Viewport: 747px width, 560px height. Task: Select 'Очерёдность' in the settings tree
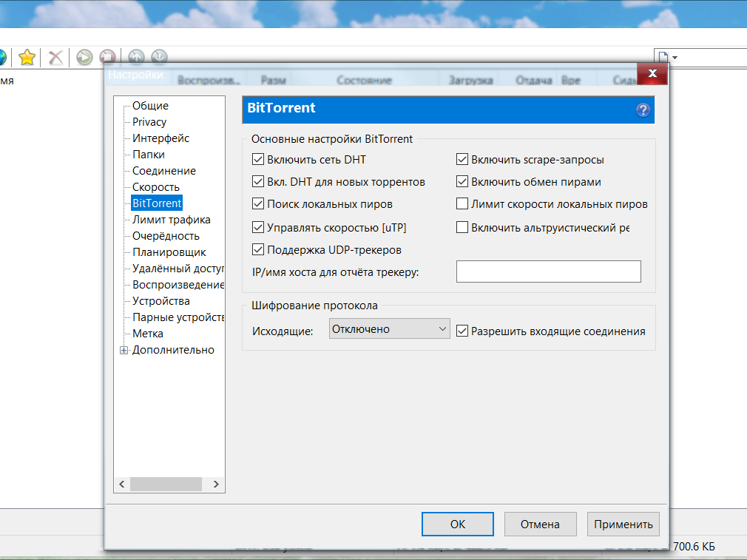pyautogui.click(x=166, y=236)
